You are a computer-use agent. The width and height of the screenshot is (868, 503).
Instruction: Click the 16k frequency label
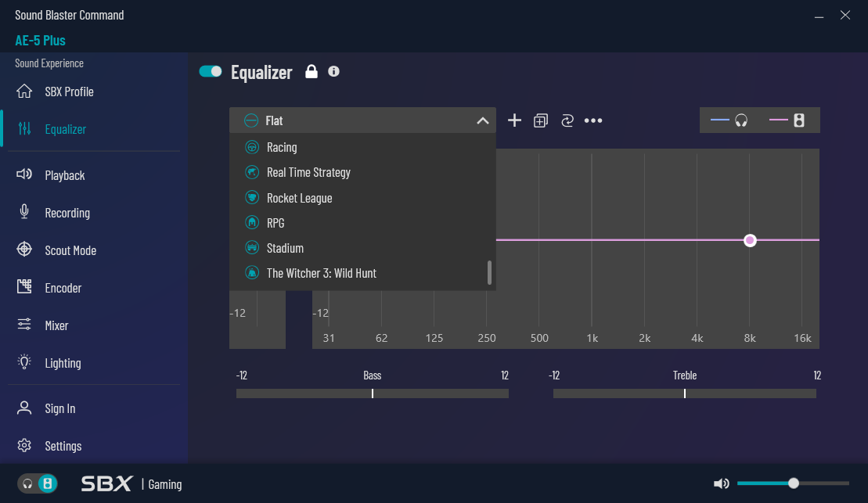click(803, 338)
